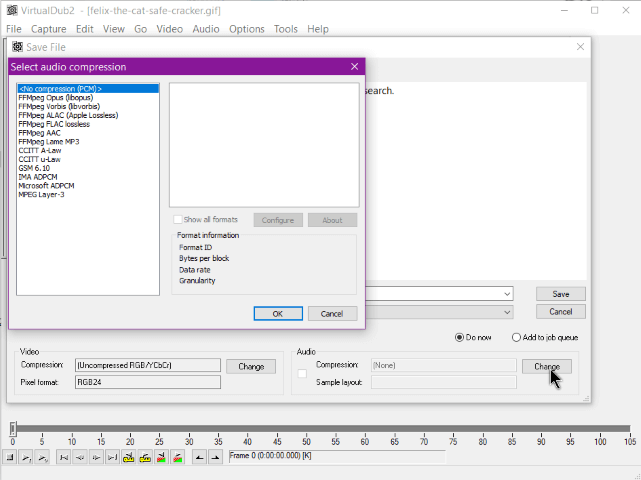Step one frame backward icon
641x480 pixels.
tap(80, 457)
